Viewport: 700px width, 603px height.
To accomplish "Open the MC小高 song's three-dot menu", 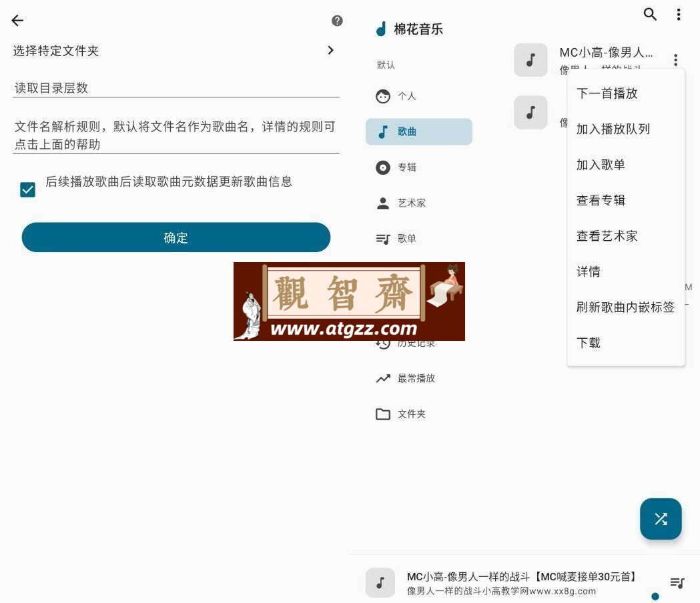I will click(675, 60).
